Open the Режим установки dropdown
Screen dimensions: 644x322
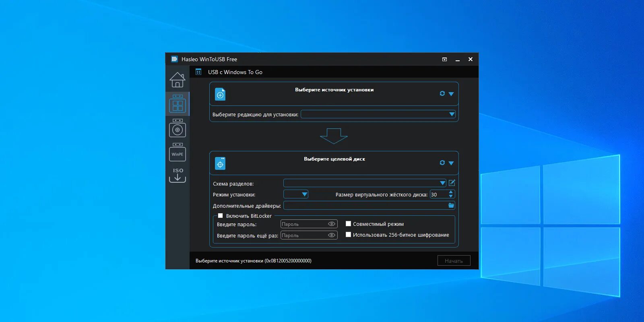(296, 194)
